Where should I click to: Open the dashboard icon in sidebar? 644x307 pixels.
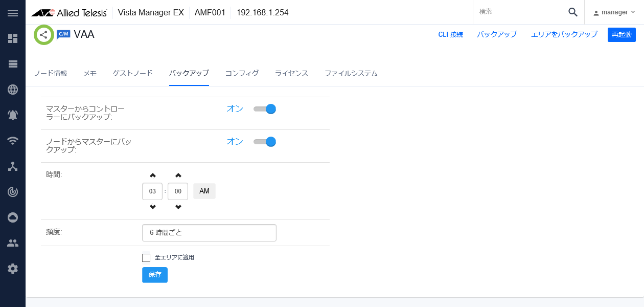coord(13,38)
